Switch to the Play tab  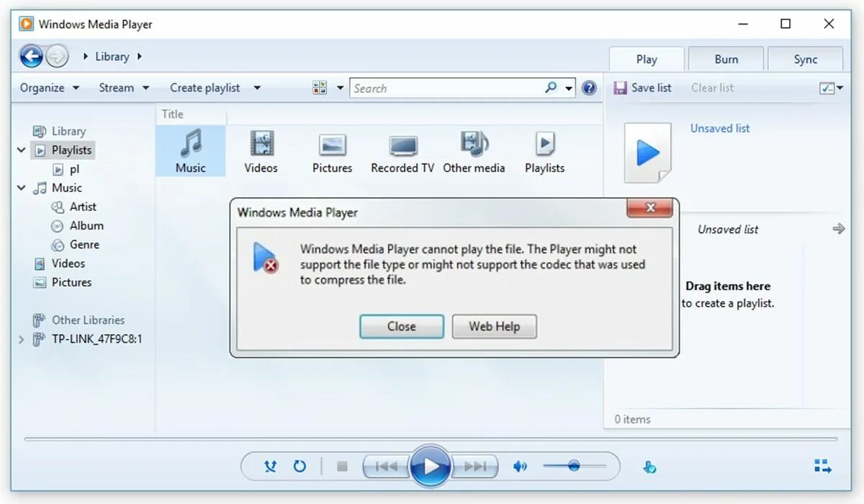coord(647,60)
